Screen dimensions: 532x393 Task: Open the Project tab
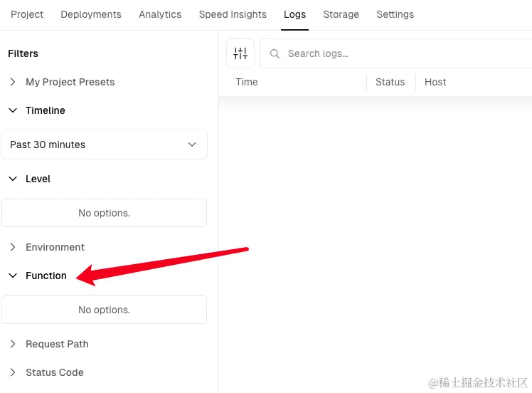pyautogui.click(x=27, y=14)
